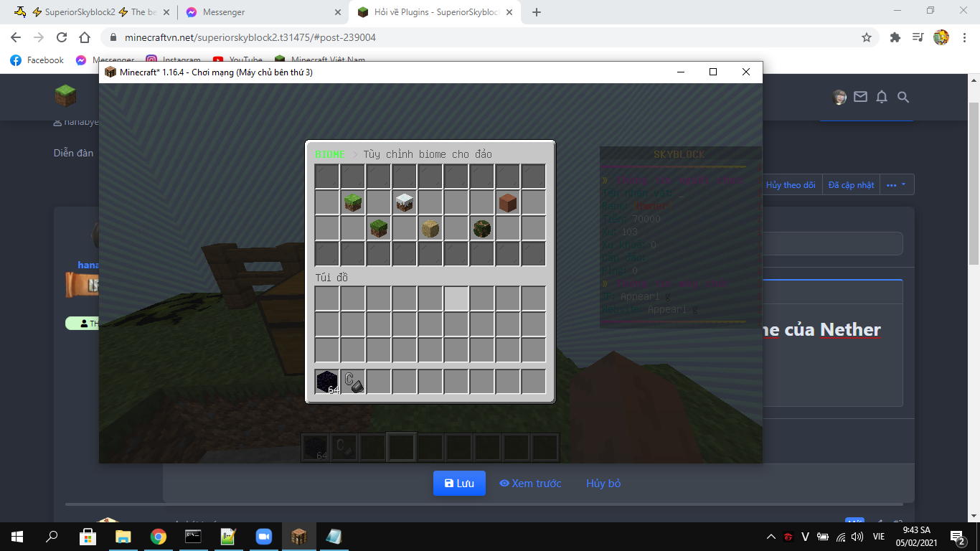This screenshot has height=551, width=980.
Task: Open the Chrome extensions puzzle icon
Action: click(895, 37)
